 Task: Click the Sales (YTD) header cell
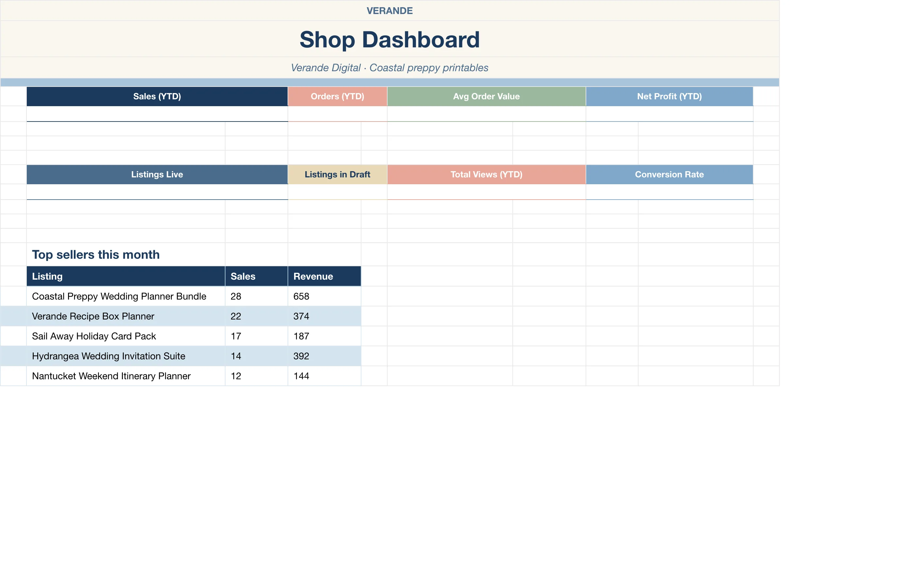tap(157, 96)
